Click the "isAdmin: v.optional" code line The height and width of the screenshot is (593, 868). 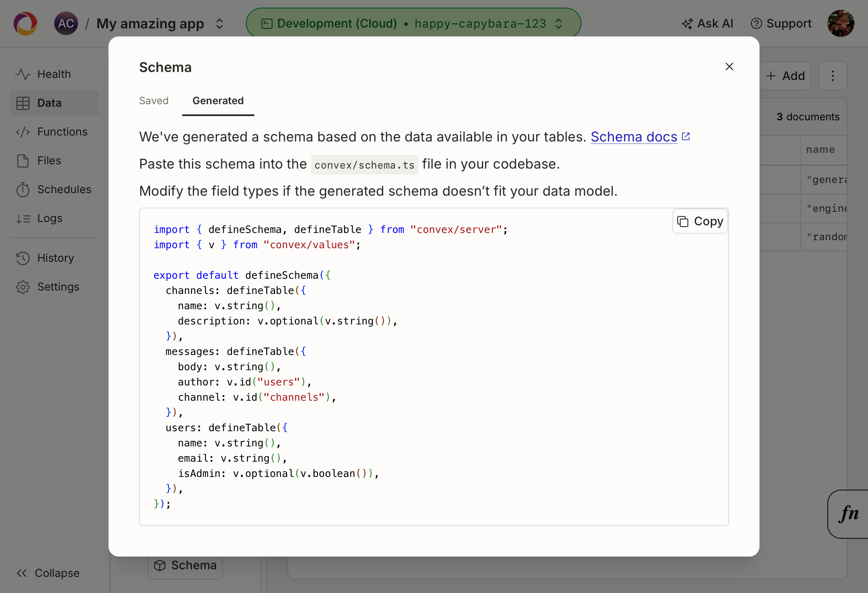tap(278, 474)
